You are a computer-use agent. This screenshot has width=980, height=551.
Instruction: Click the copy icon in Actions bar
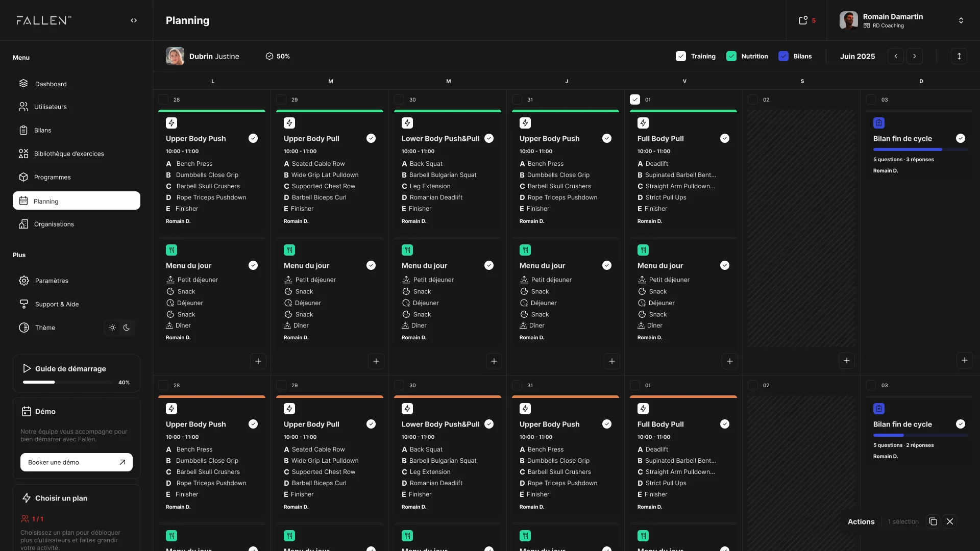click(933, 521)
